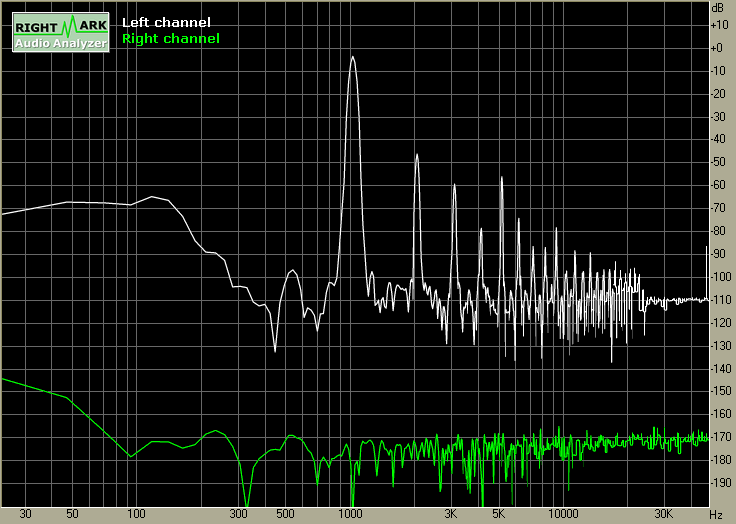Click the '10000' Hz frequency axis label
The image size is (736, 524).
click(x=563, y=514)
